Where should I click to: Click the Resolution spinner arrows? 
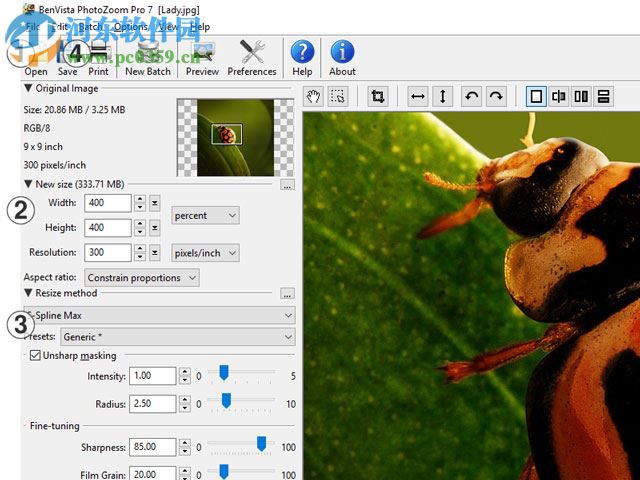(x=140, y=253)
